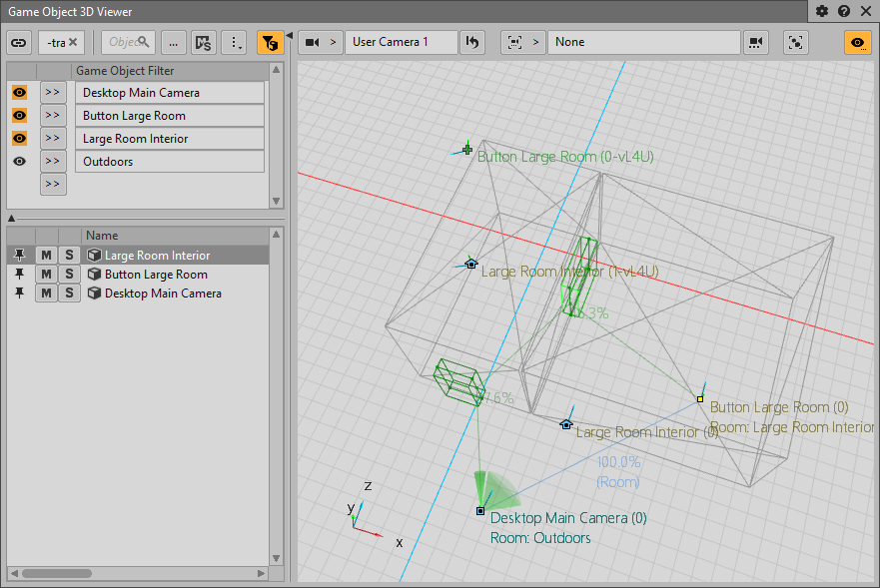This screenshot has width=880, height=588.
Task: Show Outdoors object via eye toggle
Action: 19,162
